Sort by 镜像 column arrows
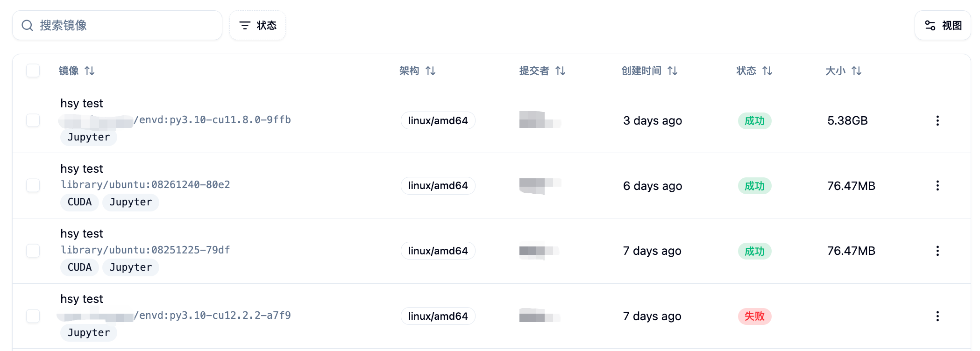Screen dimensions: 980x351 tap(90, 71)
